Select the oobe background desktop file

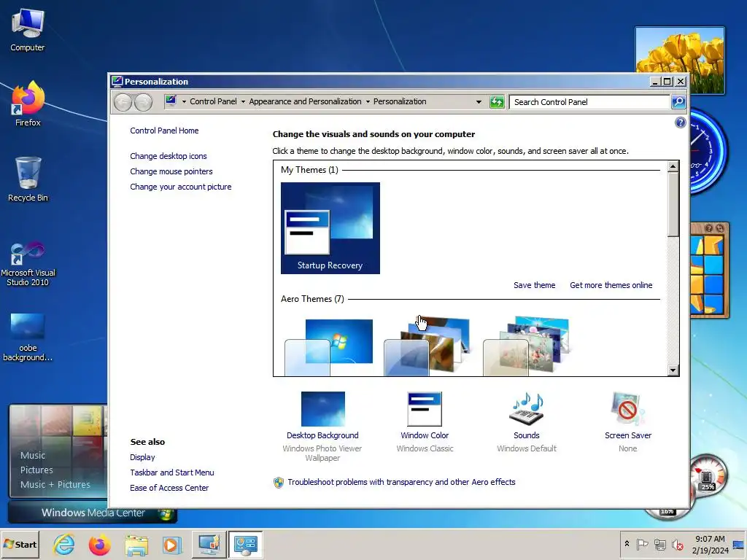click(28, 337)
